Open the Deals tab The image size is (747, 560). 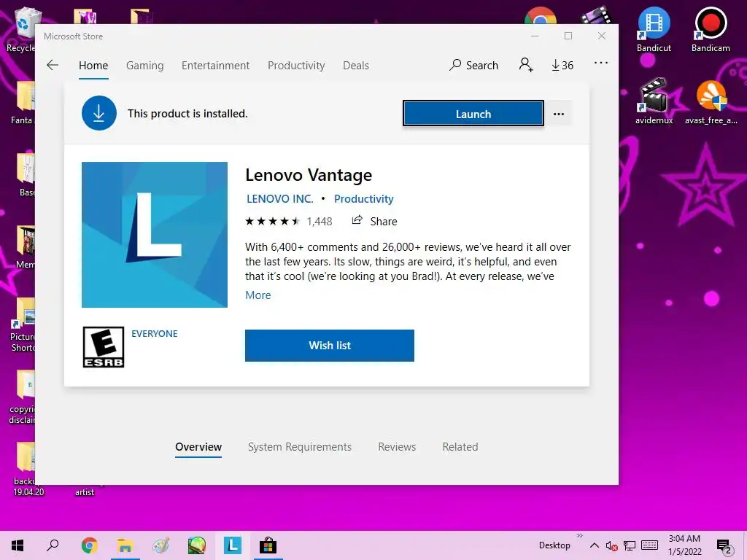click(x=356, y=65)
